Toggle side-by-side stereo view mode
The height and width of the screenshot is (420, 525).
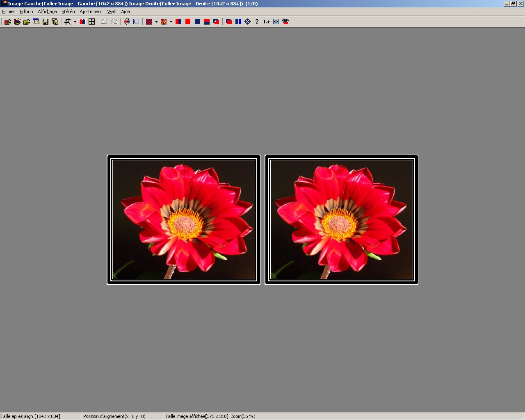pyautogui.click(x=178, y=22)
